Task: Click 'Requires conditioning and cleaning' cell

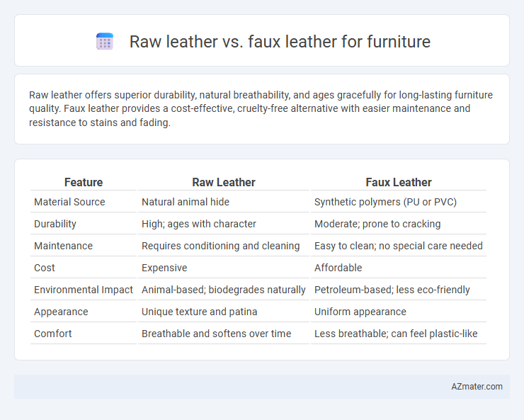Action: point(220,246)
